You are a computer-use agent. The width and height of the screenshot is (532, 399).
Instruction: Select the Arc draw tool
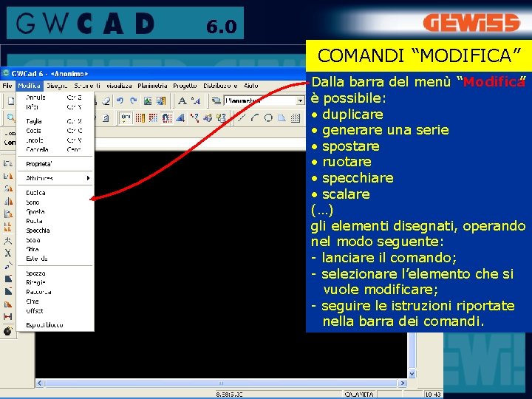click(x=255, y=118)
